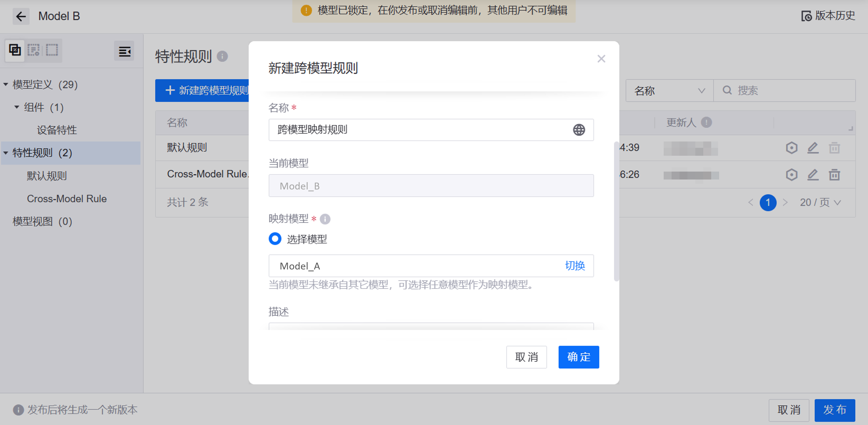Click trash icon in Cross-Model Rule row
The width and height of the screenshot is (868, 425).
(x=834, y=174)
